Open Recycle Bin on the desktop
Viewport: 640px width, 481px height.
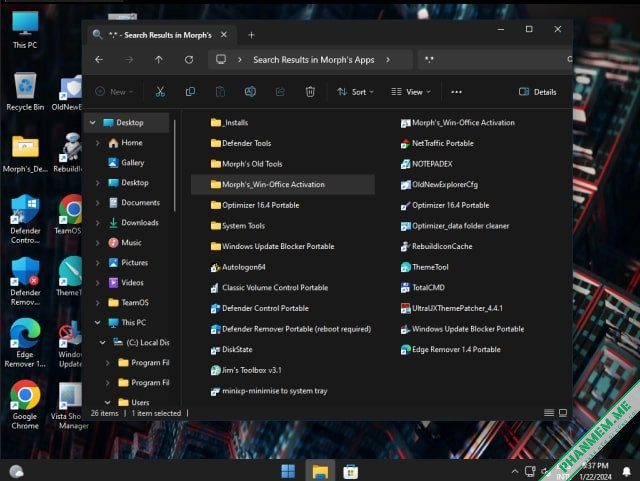point(25,91)
